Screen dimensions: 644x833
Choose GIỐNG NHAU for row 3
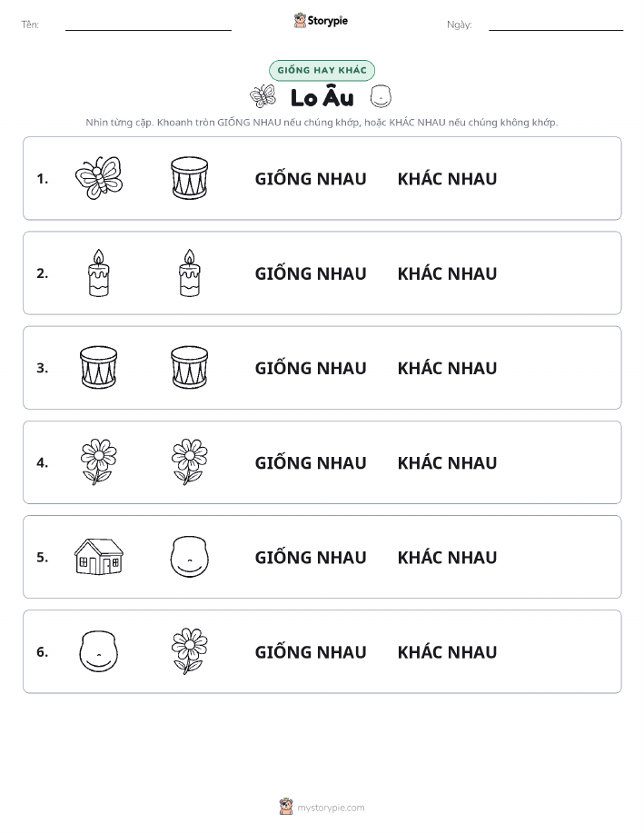[311, 368]
